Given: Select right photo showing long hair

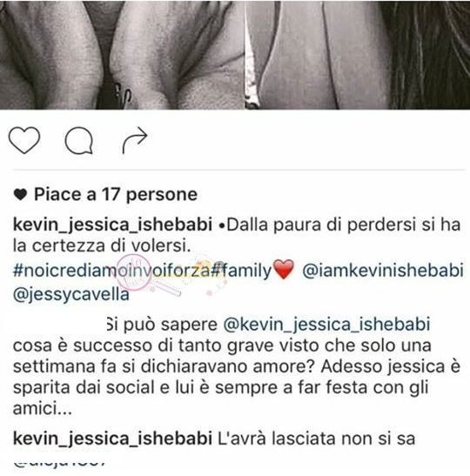Looking at the screenshot, I should 358,55.
